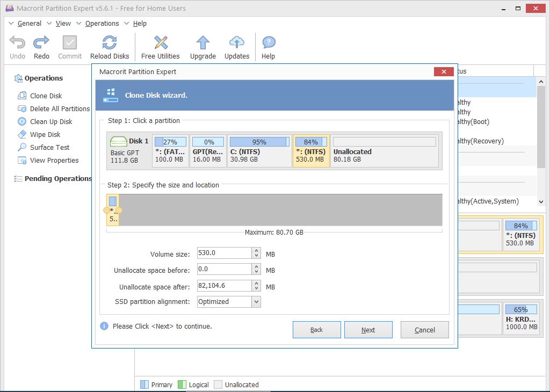
Task: Open the SSD partition alignment dropdown
Action: pos(256,302)
